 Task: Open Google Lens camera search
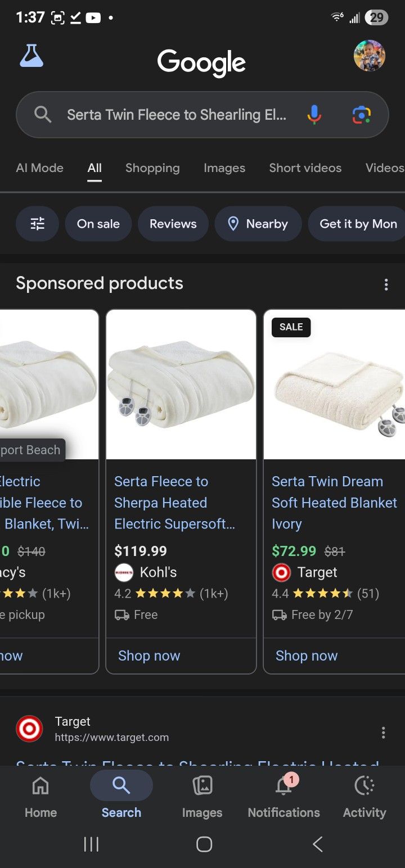361,115
